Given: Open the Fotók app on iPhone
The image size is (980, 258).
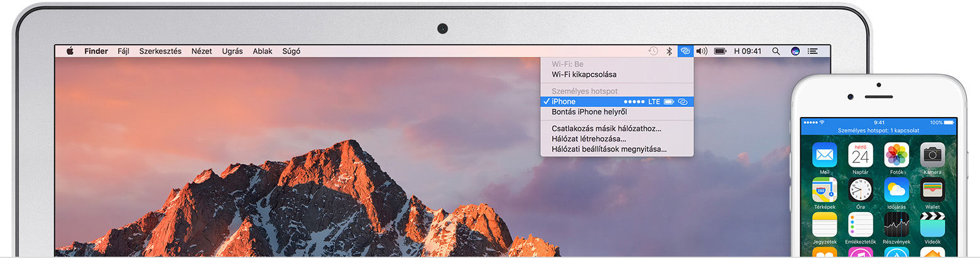Looking at the screenshot, I should [x=896, y=155].
